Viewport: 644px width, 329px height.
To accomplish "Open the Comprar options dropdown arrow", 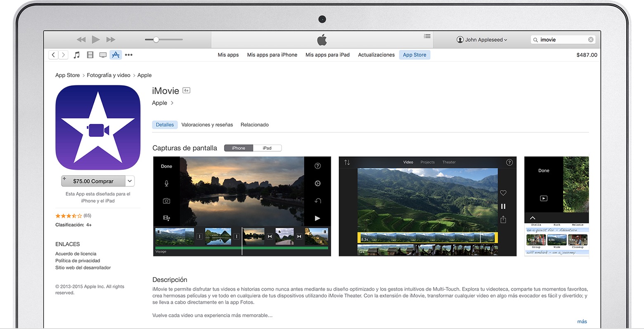I will pos(129,181).
